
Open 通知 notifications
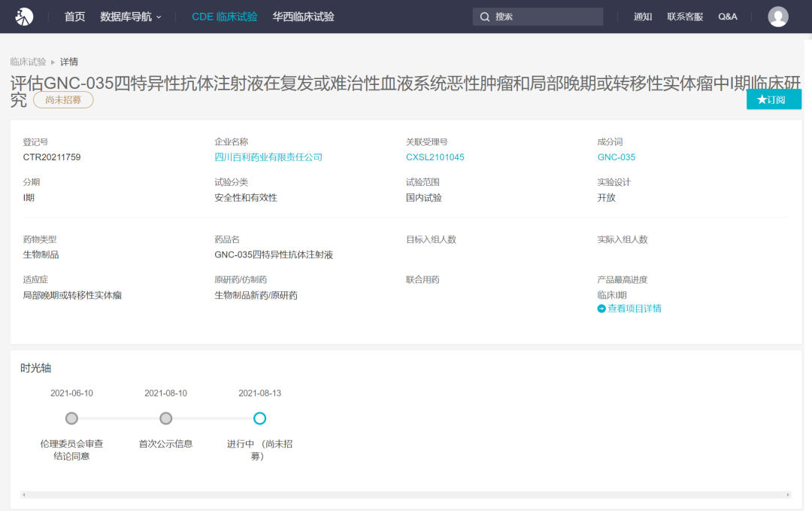click(x=643, y=17)
